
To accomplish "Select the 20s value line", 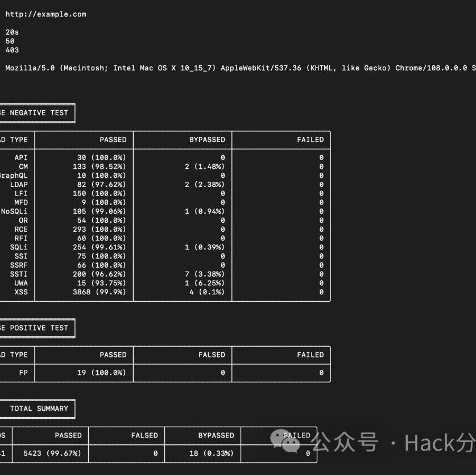I will (x=12, y=32).
